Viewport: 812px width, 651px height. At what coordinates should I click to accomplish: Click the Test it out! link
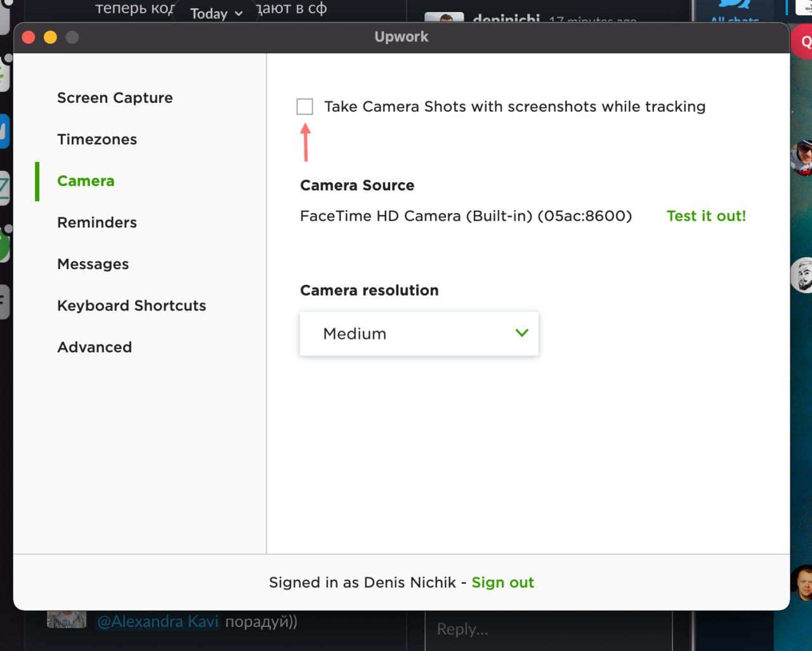pyautogui.click(x=706, y=216)
